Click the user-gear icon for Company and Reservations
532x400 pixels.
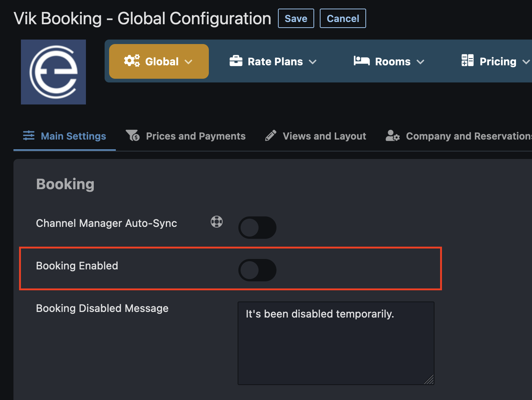click(x=393, y=135)
